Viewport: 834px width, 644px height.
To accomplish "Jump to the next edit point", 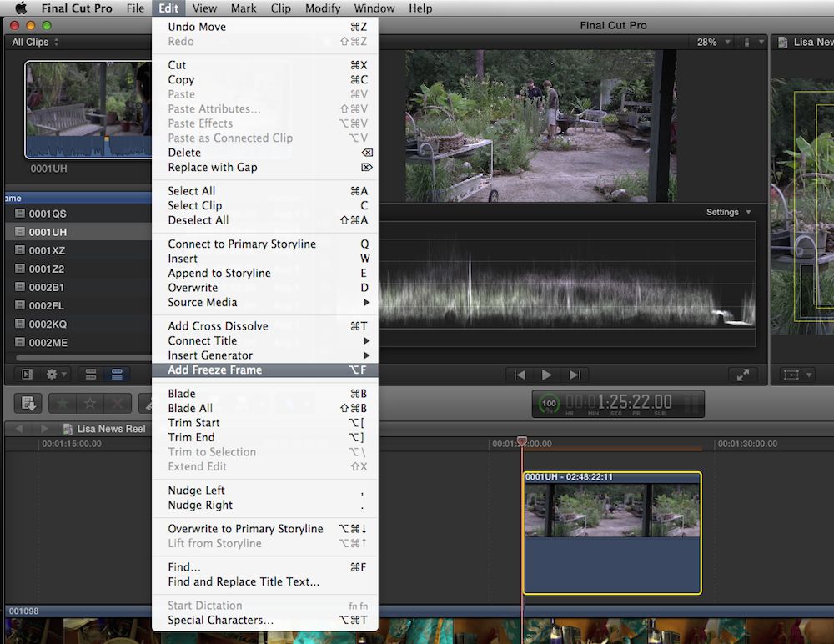I will tap(575, 375).
